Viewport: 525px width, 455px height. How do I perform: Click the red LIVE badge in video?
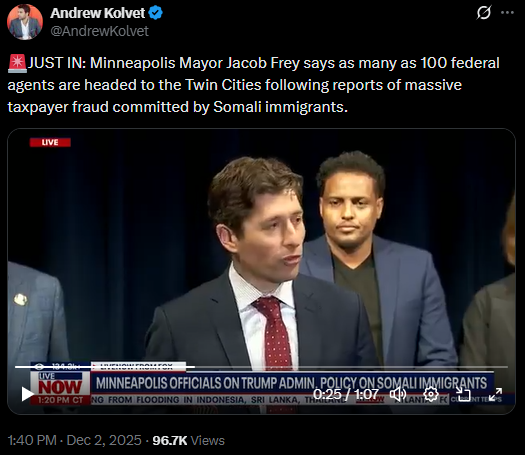tap(50, 142)
